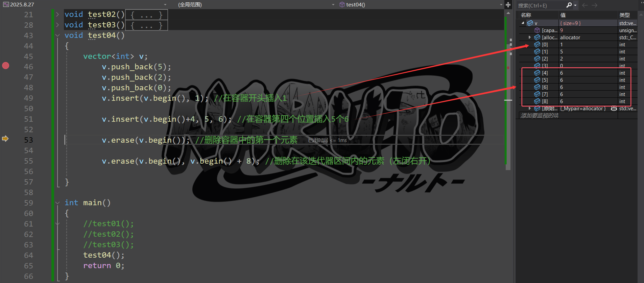Select the value 1 of element [0]
Image resolution: width=644 pixels, height=283 pixels.
588,44
